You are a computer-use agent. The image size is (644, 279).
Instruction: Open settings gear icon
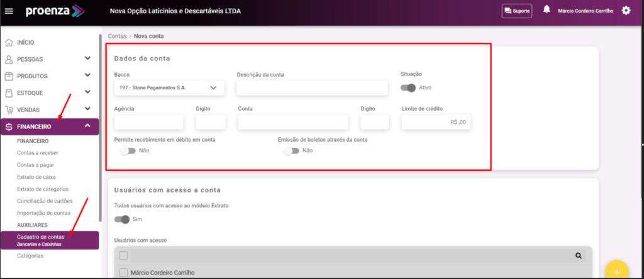point(626,11)
